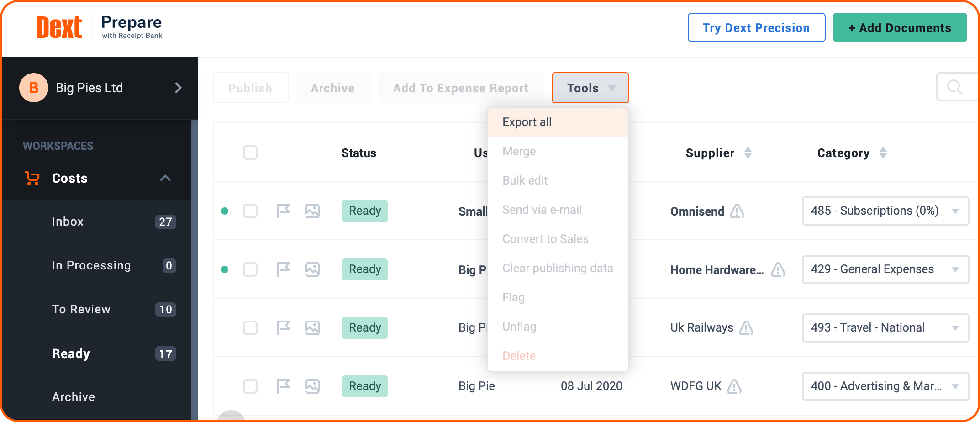Screen dimensions: 980x422
Task: Open category dropdown 400 - Advertising & Mar...
Action: tap(885, 386)
